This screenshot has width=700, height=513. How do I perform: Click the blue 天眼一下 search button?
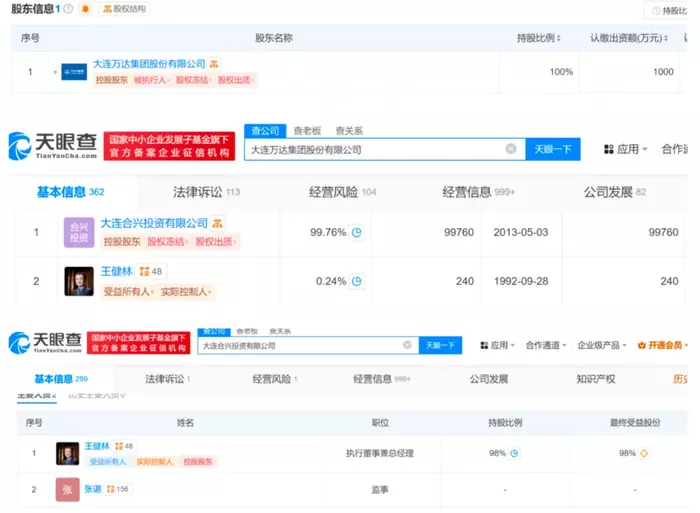tap(553, 149)
